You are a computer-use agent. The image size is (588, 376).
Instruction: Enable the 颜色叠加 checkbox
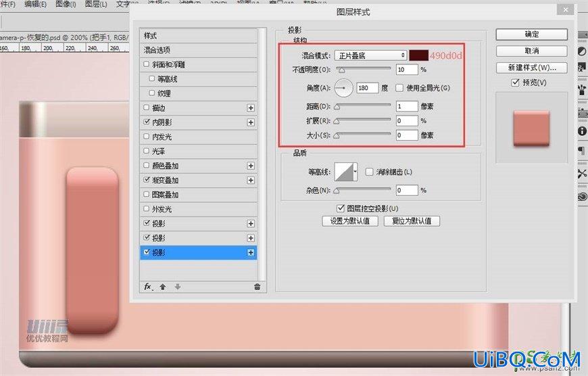click(x=147, y=165)
